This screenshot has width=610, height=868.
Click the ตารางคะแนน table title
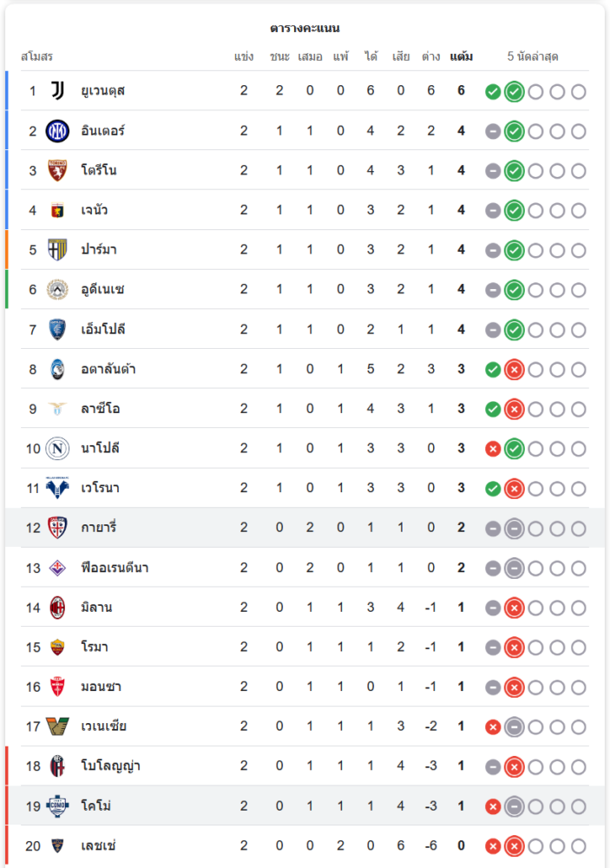[x=305, y=29]
